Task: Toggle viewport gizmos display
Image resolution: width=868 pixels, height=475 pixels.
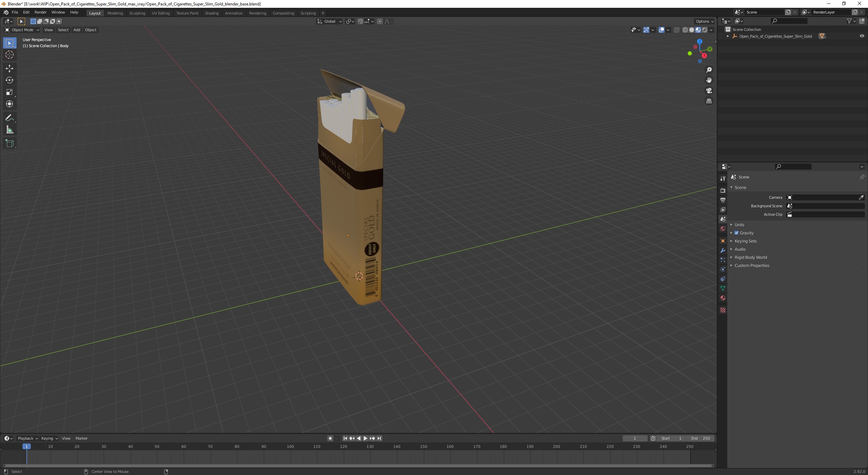Action: point(646,30)
